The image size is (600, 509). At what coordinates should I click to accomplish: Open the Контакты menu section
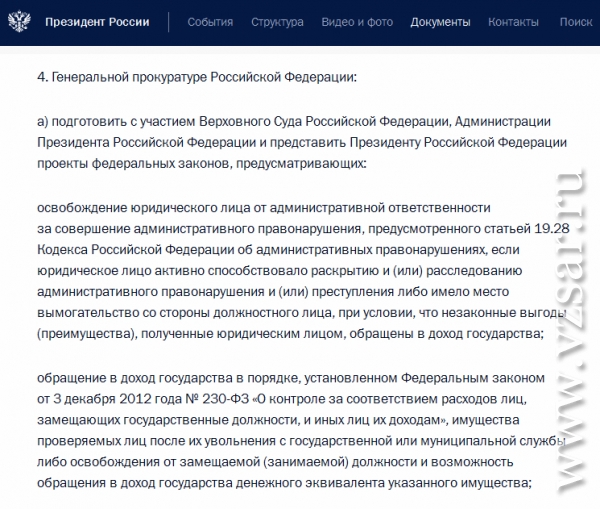point(513,22)
